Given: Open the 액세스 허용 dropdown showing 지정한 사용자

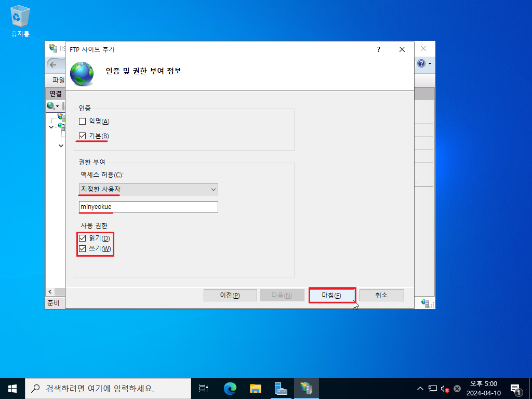Looking at the screenshot, I should 148,189.
